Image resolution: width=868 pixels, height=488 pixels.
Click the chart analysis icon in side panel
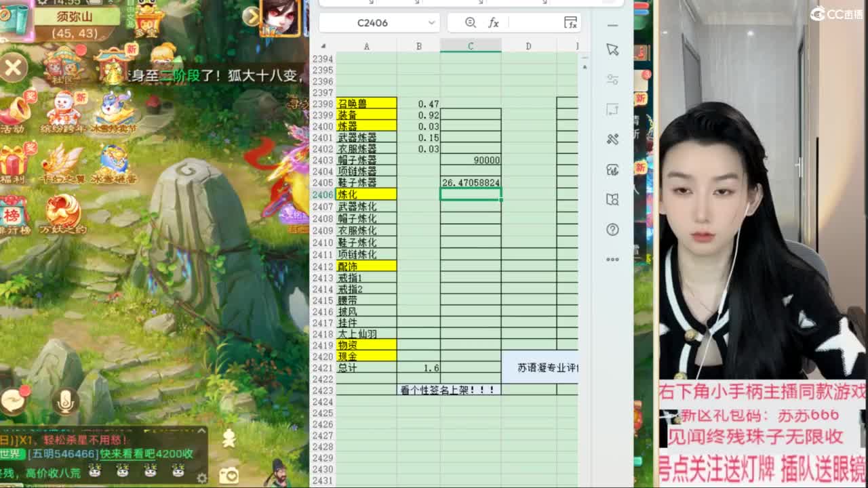point(612,169)
